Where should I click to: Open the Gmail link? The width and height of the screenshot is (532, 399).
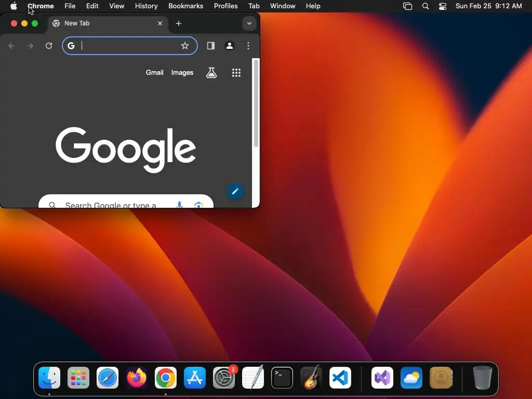click(x=154, y=73)
